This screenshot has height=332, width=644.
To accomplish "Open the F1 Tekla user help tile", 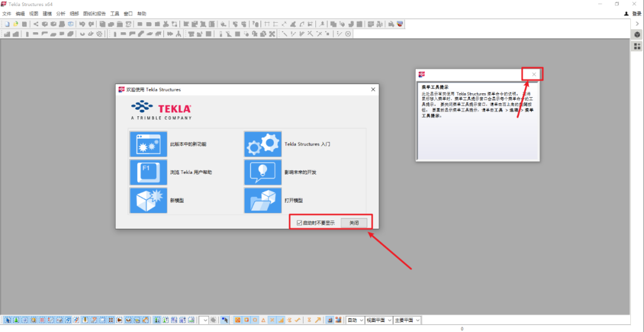I will point(148,172).
